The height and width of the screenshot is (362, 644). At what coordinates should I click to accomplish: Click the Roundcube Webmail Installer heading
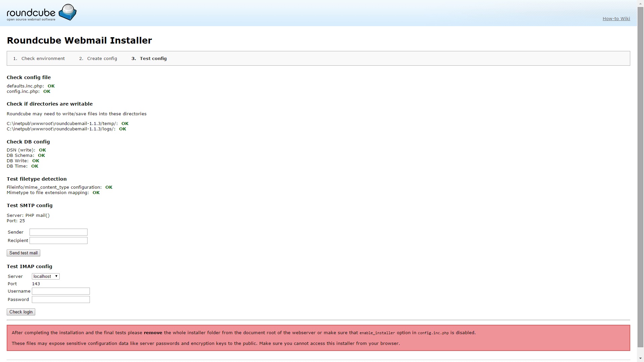click(79, 41)
